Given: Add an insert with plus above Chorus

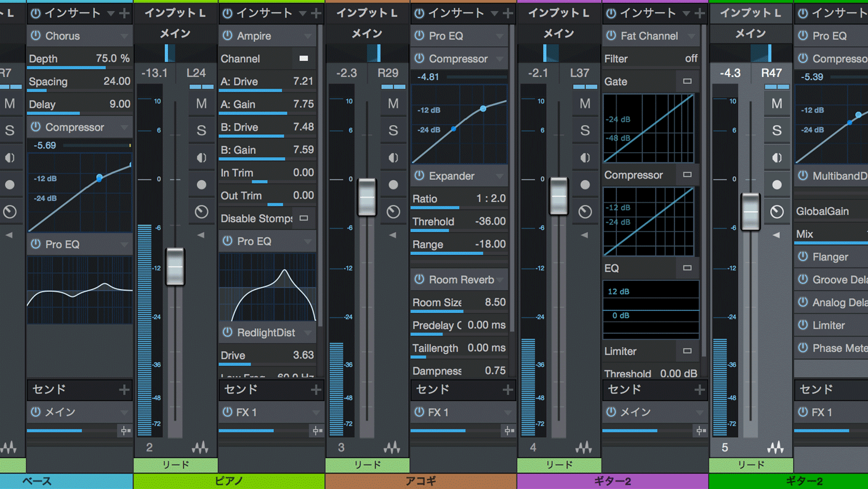Looking at the screenshot, I should [124, 13].
